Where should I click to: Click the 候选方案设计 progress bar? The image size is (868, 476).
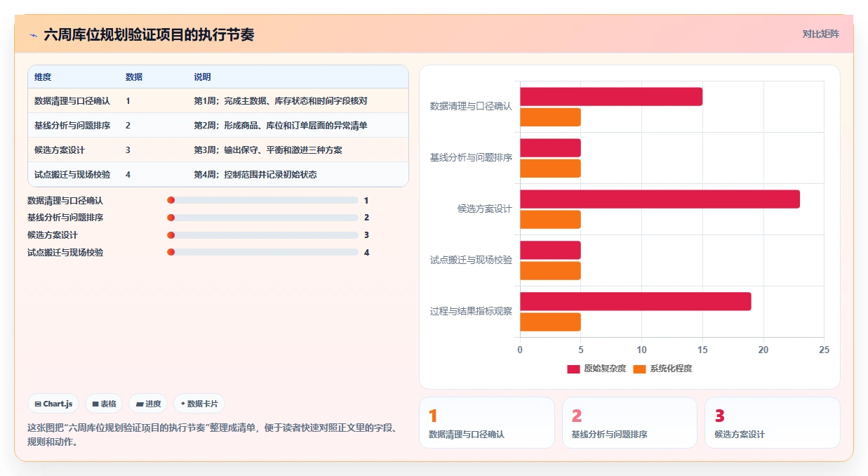point(262,235)
